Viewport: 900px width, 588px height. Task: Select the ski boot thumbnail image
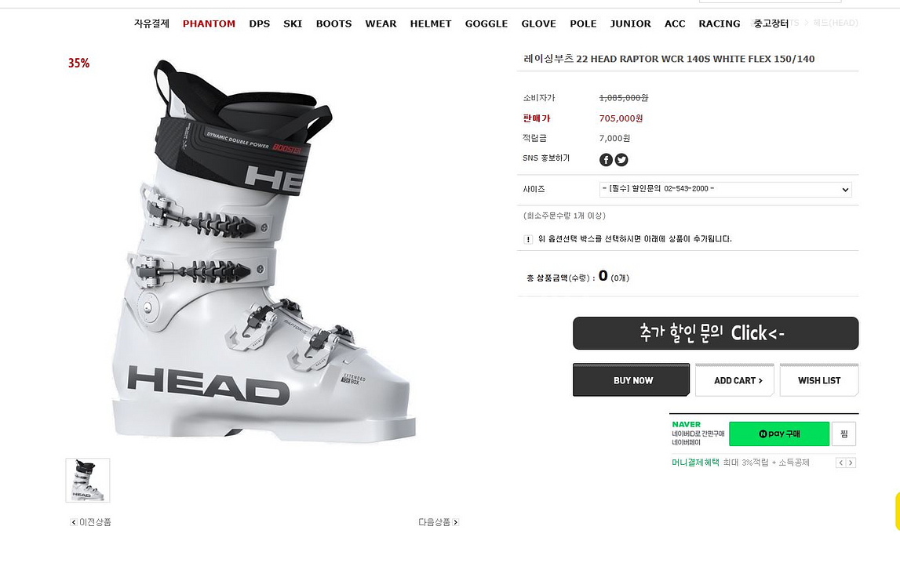pos(88,480)
